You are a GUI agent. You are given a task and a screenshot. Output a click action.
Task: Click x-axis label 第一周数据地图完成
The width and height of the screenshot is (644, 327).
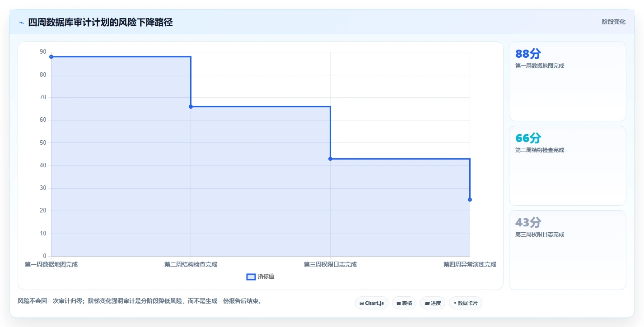tap(51, 264)
